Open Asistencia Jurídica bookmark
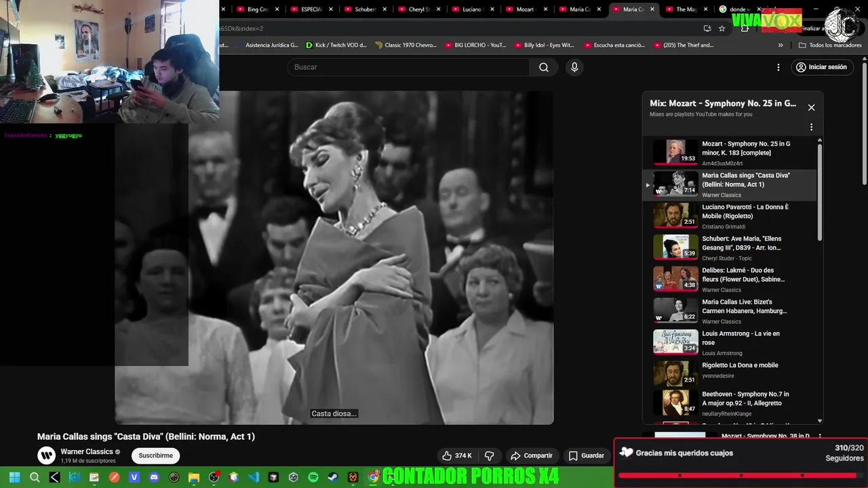 click(267, 45)
